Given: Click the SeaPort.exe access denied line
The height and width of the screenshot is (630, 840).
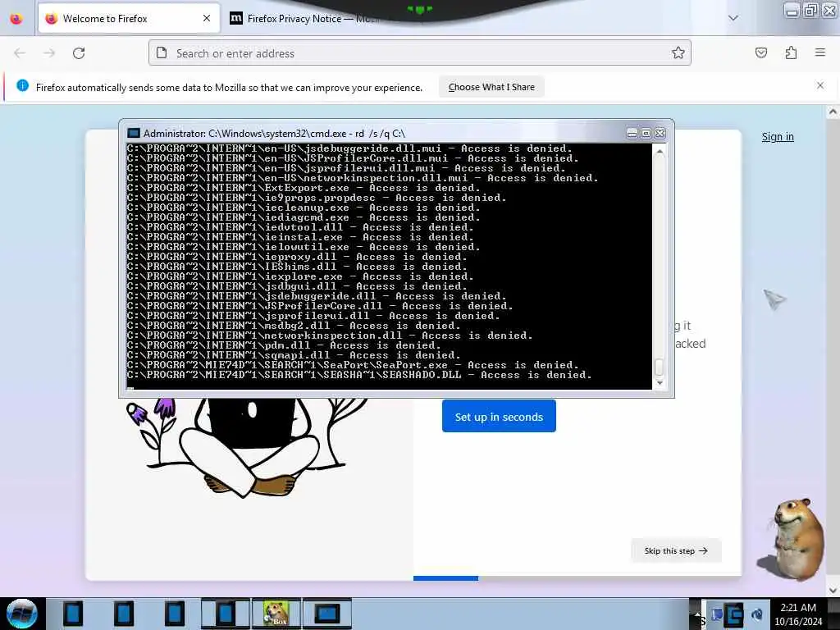Looking at the screenshot, I should click(353, 365).
